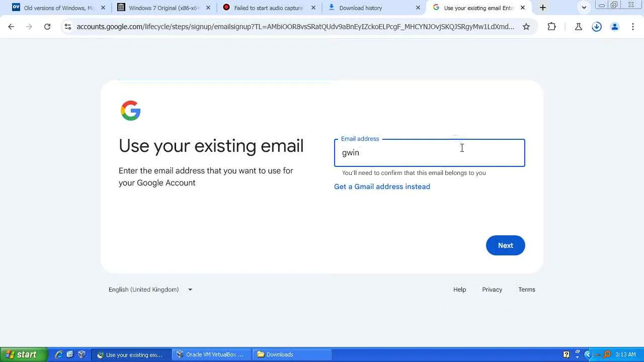
Task: Open a new tab with plus button
Action: tap(543, 8)
